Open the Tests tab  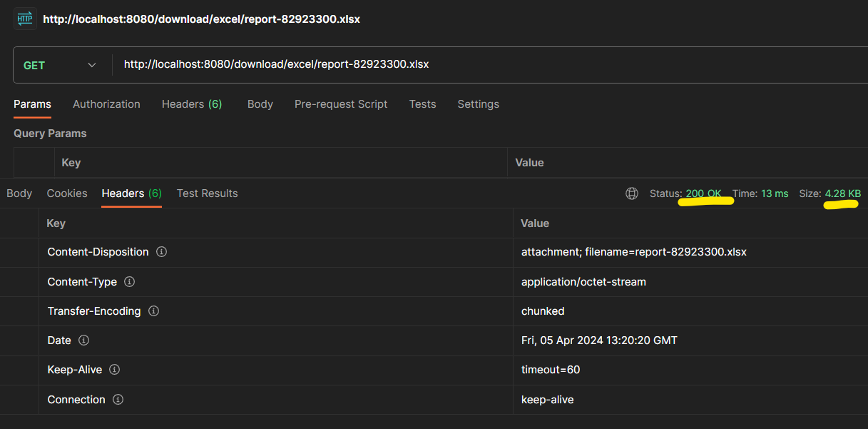tap(422, 104)
